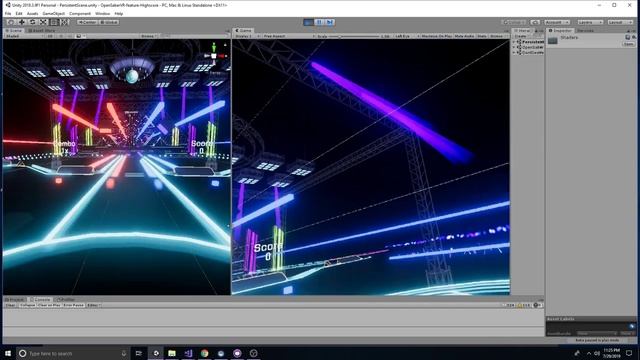Toggle Console warning message filter
640x360 pixels.
(x=524, y=305)
